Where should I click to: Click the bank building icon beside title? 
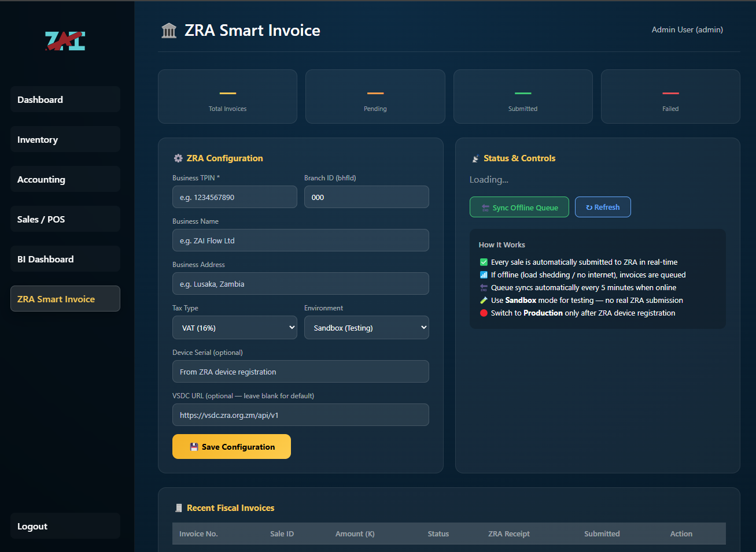169,31
